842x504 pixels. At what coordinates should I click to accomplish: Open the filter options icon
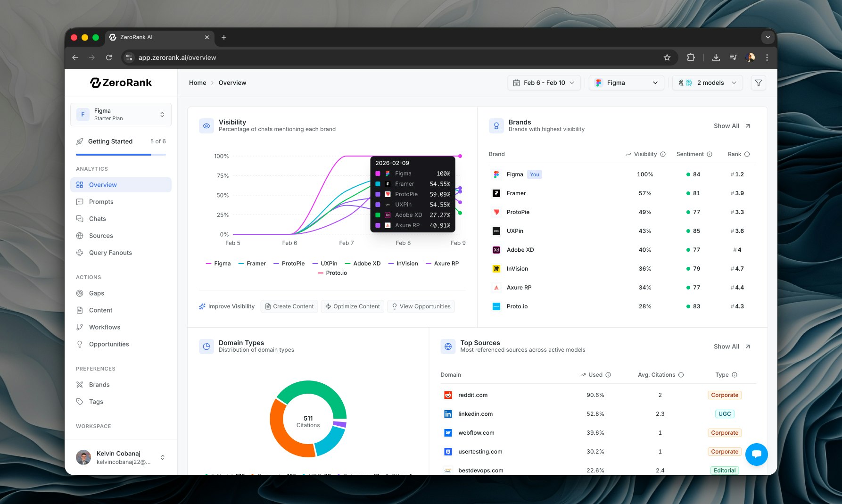(x=758, y=83)
